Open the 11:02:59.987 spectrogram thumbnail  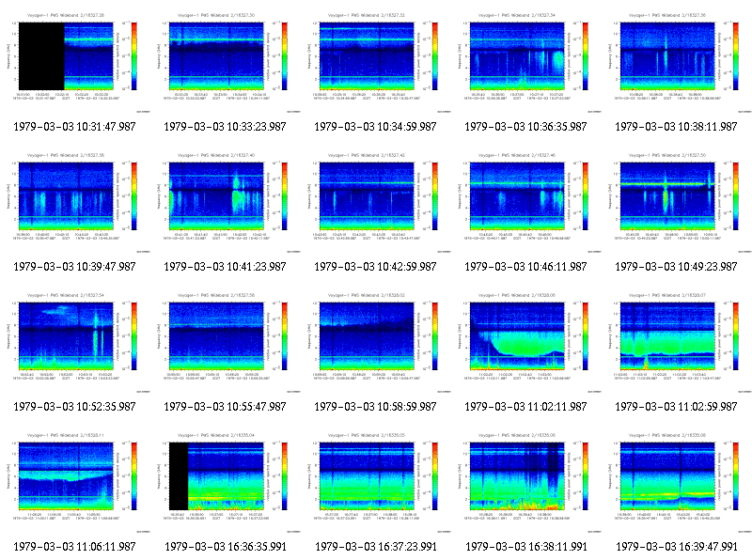click(x=677, y=342)
